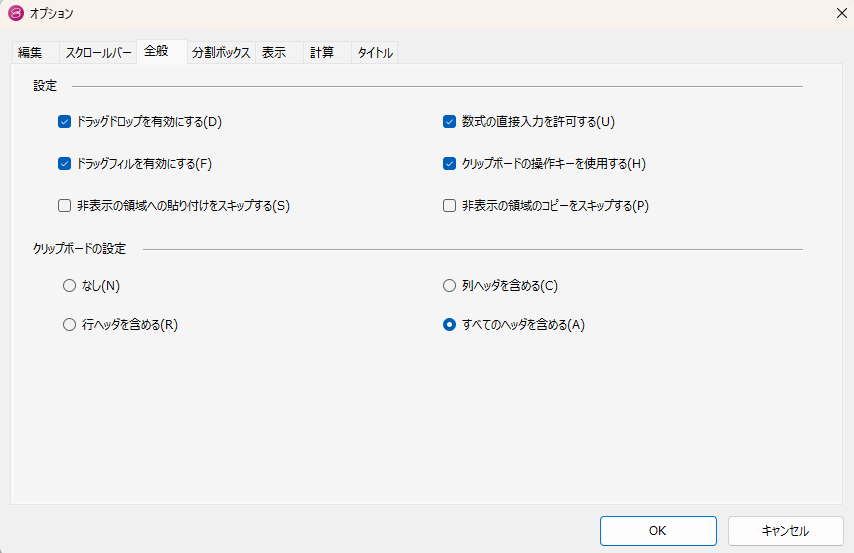Close the オプション dialog window

click(x=841, y=13)
